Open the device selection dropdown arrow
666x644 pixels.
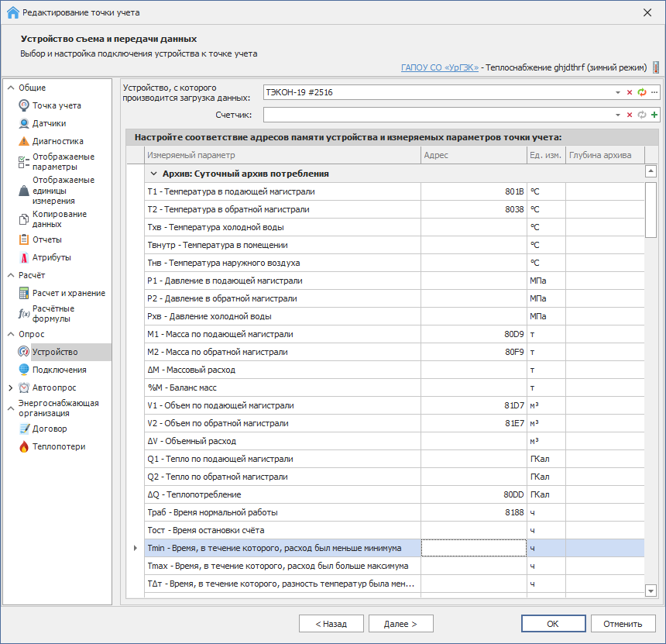[618, 92]
